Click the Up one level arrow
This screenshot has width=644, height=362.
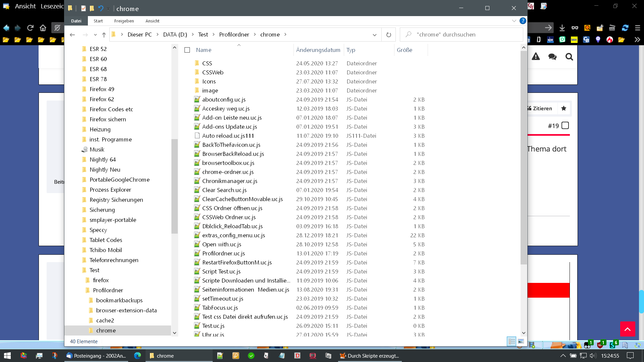point(104,35)
